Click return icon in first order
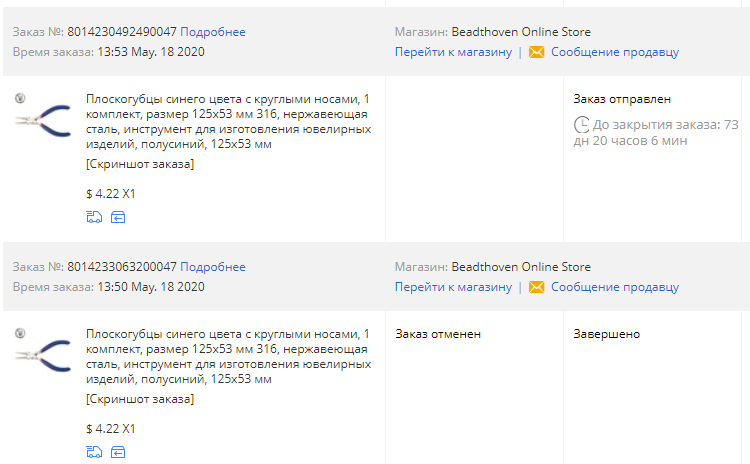This screenshot has width=750, height=464. click(118, 217)
